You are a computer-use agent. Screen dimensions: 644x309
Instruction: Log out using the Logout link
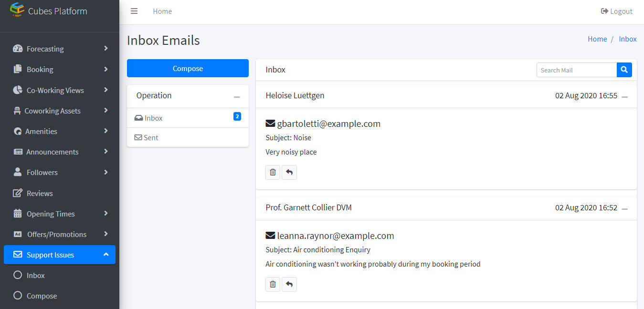click(616, 11)
